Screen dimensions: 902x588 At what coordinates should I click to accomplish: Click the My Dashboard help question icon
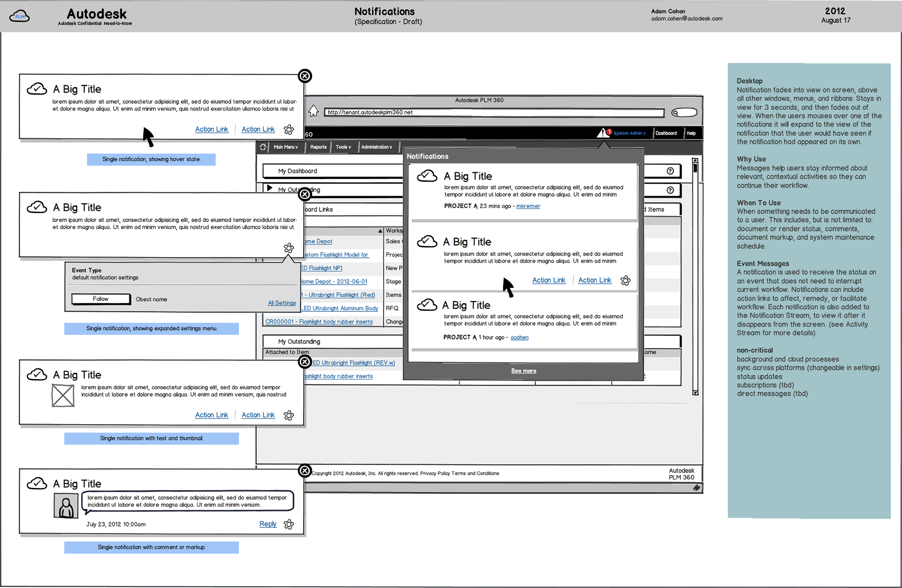click(x=670, y=171)
